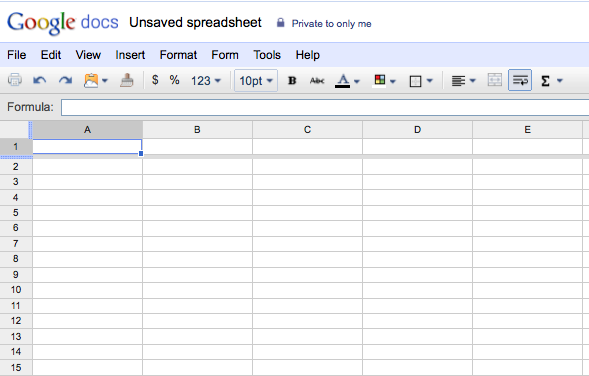Image resolution: width=589 pixels, height=376 pixels.
Task: Open the background color swatch picker
Action: click(384, 80)
